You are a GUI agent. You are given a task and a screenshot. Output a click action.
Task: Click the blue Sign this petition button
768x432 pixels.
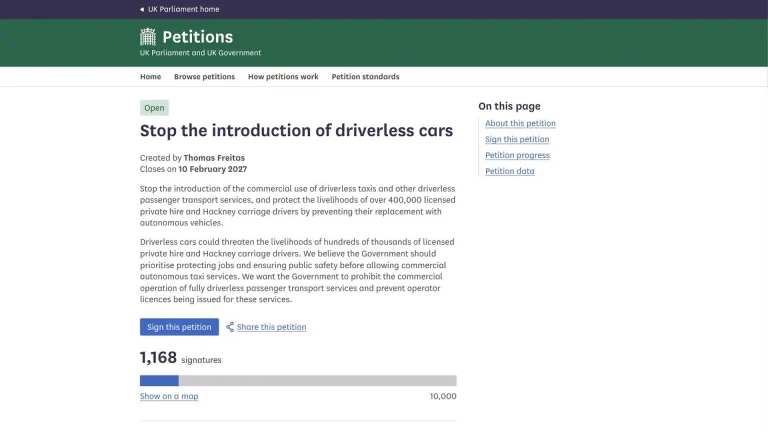(x=179, y=327)
